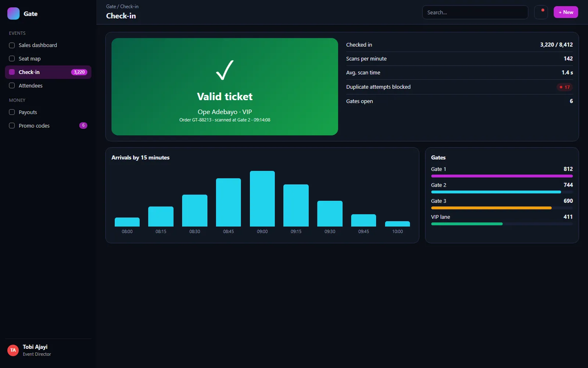Click the 08:30 arrivals bar

tap(195, 210)
